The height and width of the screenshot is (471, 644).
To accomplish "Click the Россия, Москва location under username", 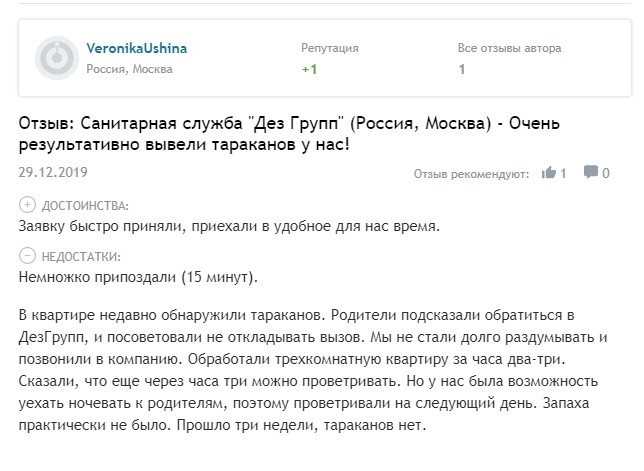I will click(129, 70).
